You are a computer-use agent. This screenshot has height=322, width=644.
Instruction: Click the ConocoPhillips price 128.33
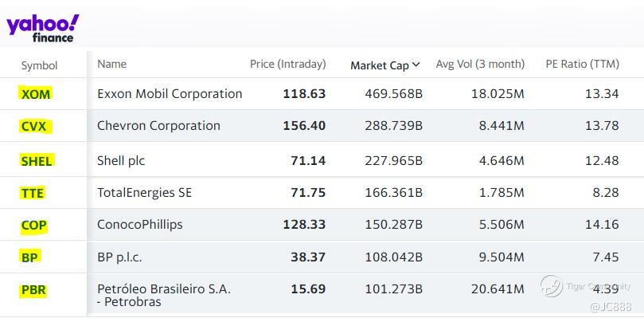tap(304, 225)
